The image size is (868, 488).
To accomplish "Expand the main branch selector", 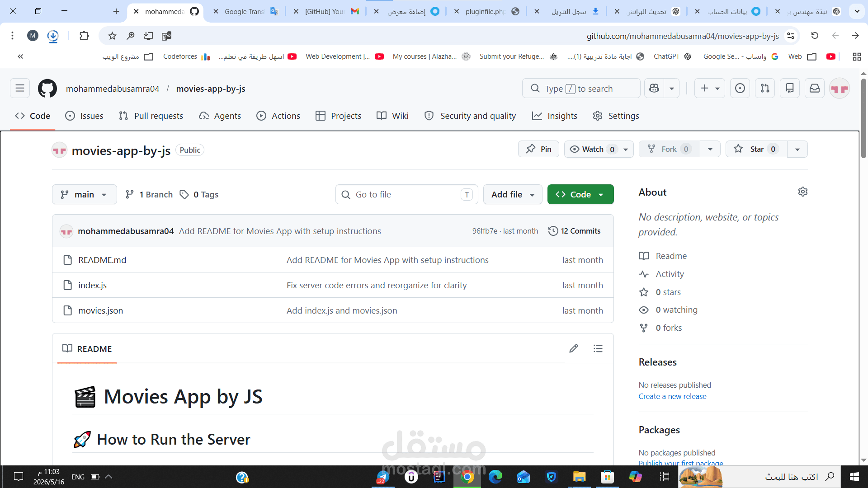I will (84, 194).
